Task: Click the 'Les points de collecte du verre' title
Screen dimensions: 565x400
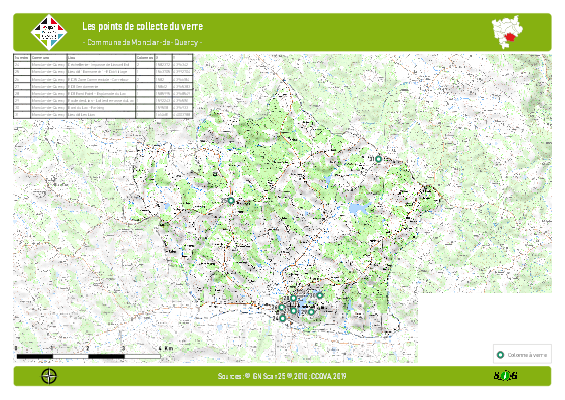Action: click(142, 26)
